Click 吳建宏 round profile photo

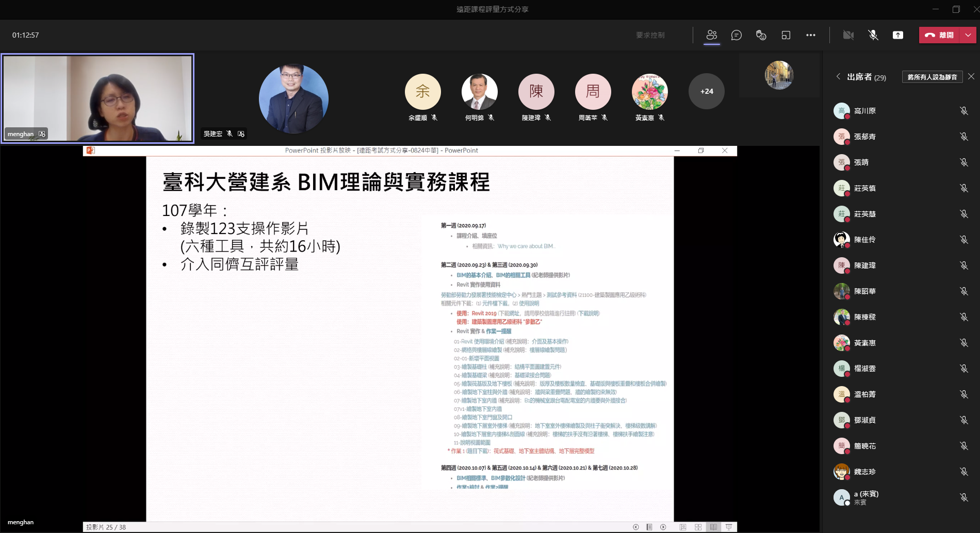[x=293, y=98]
